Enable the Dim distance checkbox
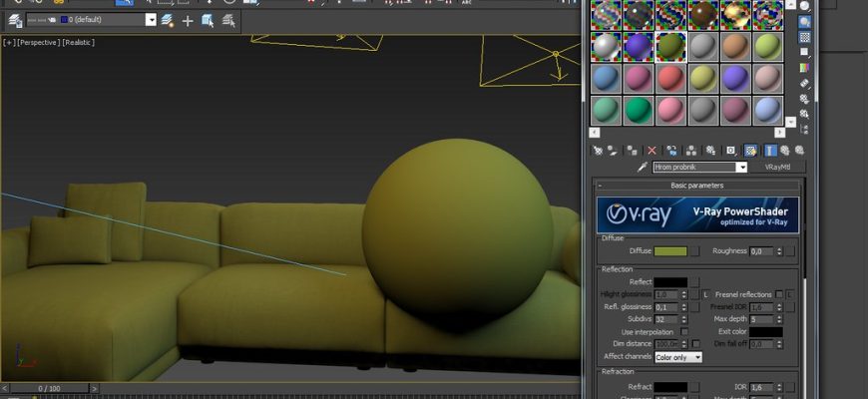 [x=695, y=344]
